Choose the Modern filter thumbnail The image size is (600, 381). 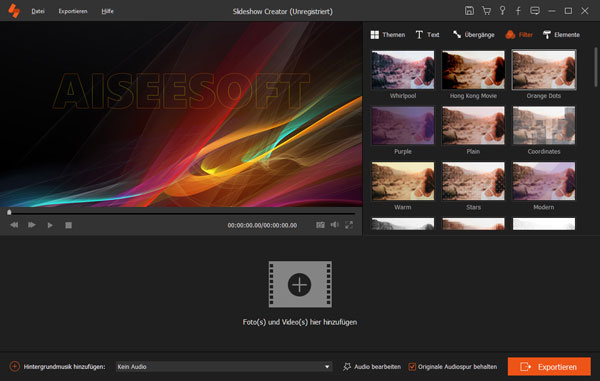(544, 181)
